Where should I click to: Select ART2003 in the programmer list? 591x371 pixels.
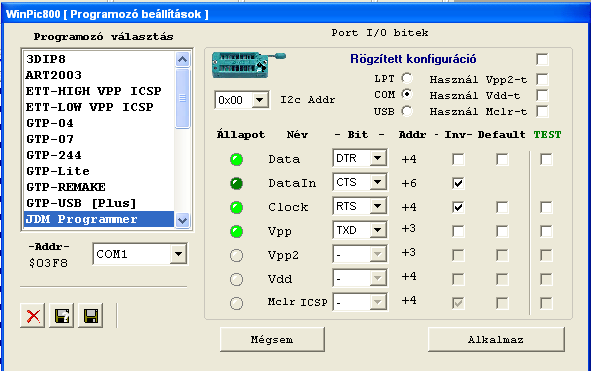pyautogui.click(x=99, y=75)
